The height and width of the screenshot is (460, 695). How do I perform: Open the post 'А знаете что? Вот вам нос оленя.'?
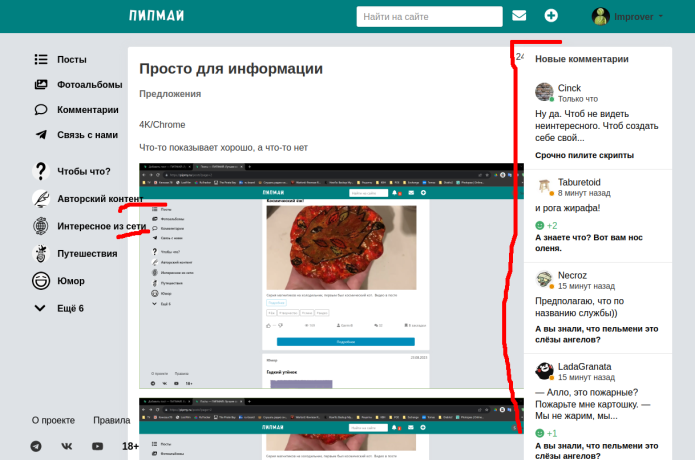(x=589, y=243)
